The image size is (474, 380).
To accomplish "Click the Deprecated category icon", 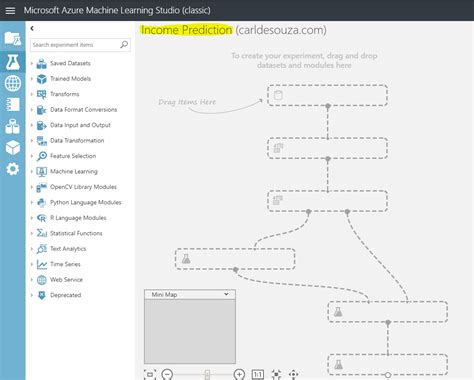I will pos(41,295).
